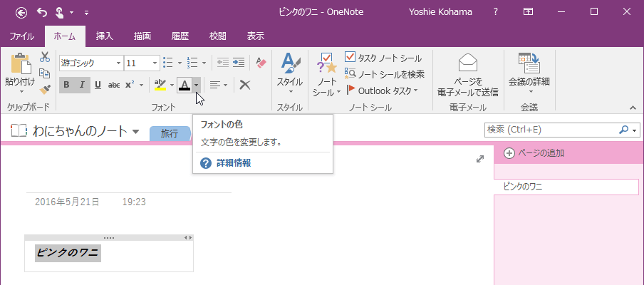Expand the superscript/subscript arrow
This screenshot has height=285, width=644.
[x=142, y=85]
